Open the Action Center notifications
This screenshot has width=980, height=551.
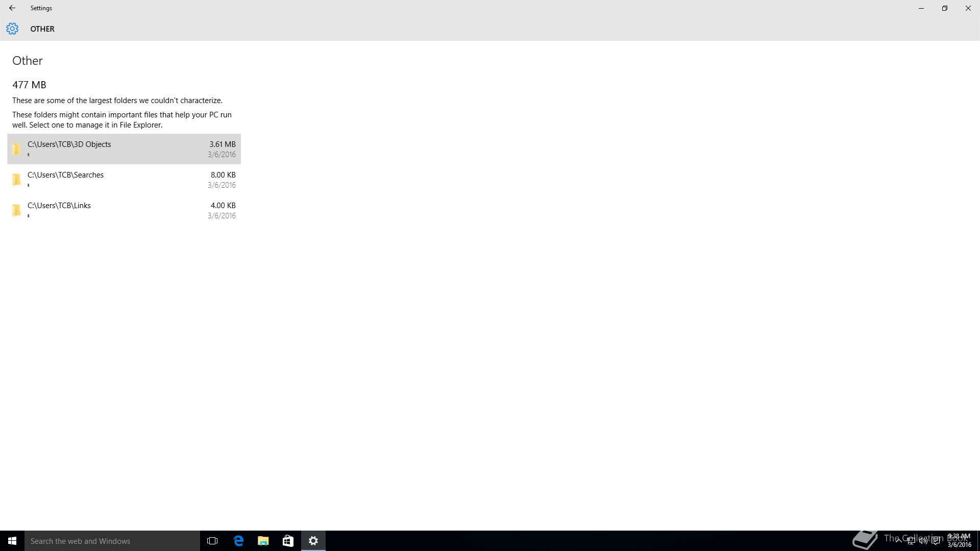(936, 541)
